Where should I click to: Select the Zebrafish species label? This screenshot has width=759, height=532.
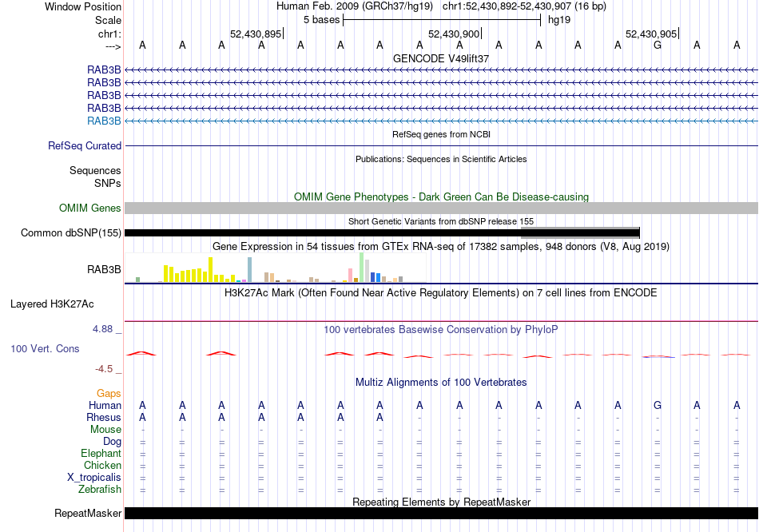[100, 490]
